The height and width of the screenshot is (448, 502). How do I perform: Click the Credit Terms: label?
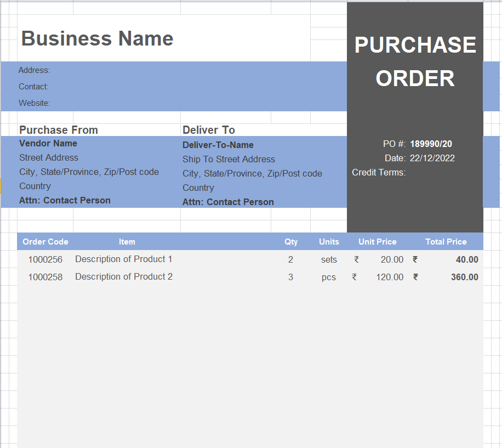(x=379, y=172)
